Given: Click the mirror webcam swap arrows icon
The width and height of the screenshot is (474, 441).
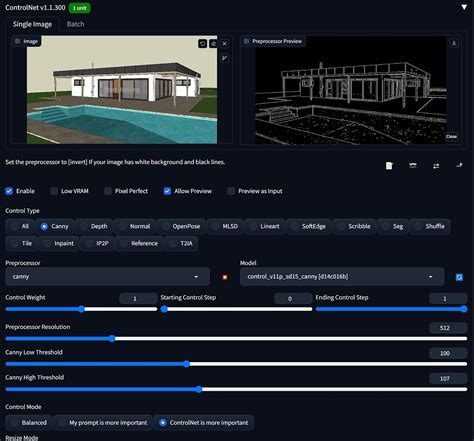Looking at the screenshot, I should 436,166.
